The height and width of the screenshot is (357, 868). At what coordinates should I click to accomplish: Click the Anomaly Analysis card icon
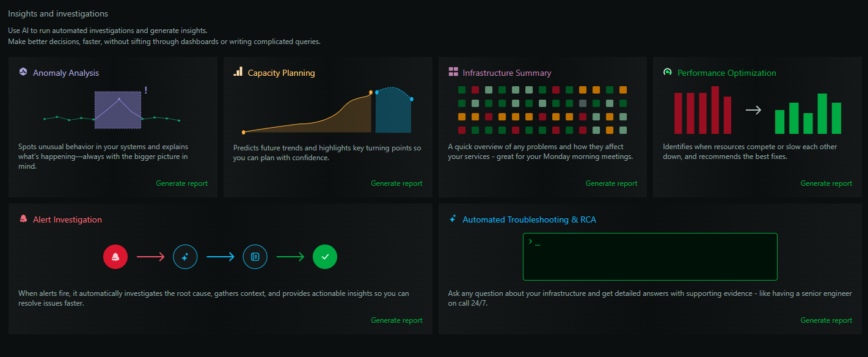(23, 72)
